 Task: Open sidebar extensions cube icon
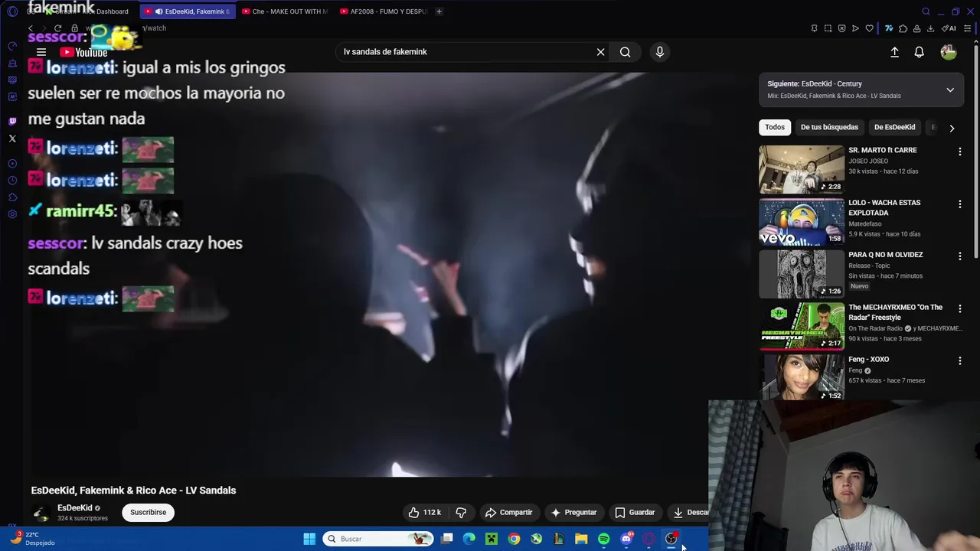(x=12, y=197)
